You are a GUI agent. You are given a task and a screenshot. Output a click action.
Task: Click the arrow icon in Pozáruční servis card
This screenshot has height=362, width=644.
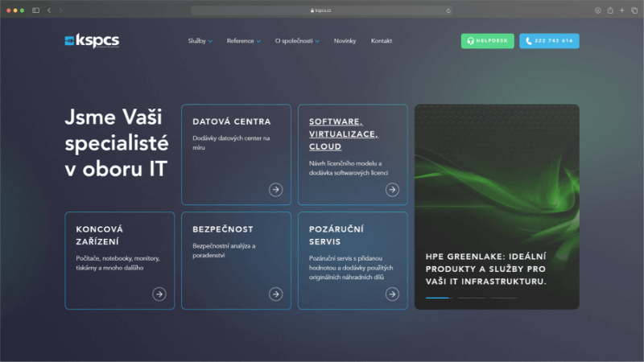pyautogui.click(x=392, y=294)
